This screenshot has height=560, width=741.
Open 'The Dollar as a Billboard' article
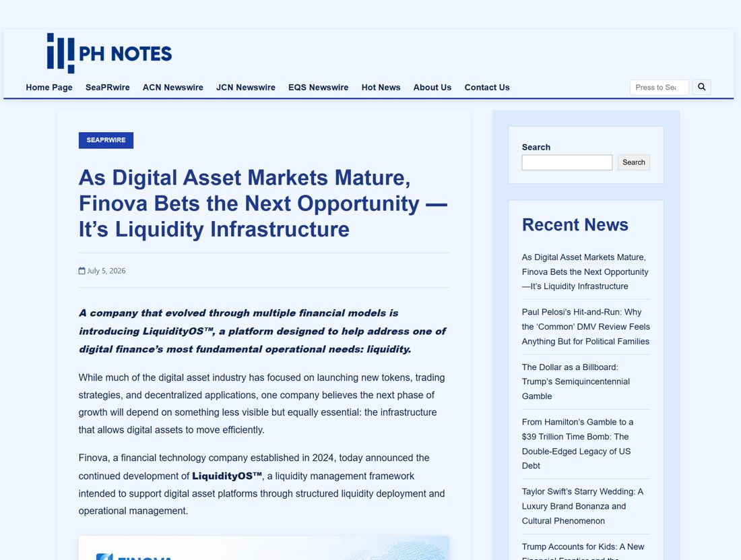tap(575, 381)
